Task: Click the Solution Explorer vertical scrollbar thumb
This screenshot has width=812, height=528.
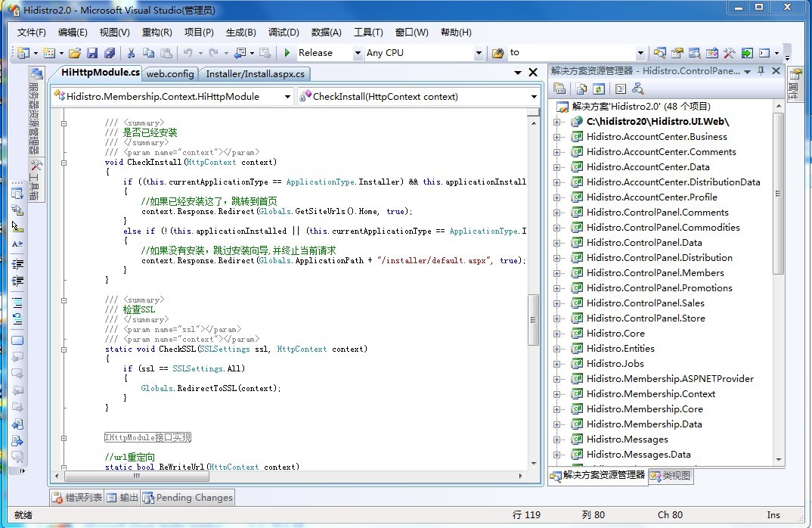Action: point(778,193)
